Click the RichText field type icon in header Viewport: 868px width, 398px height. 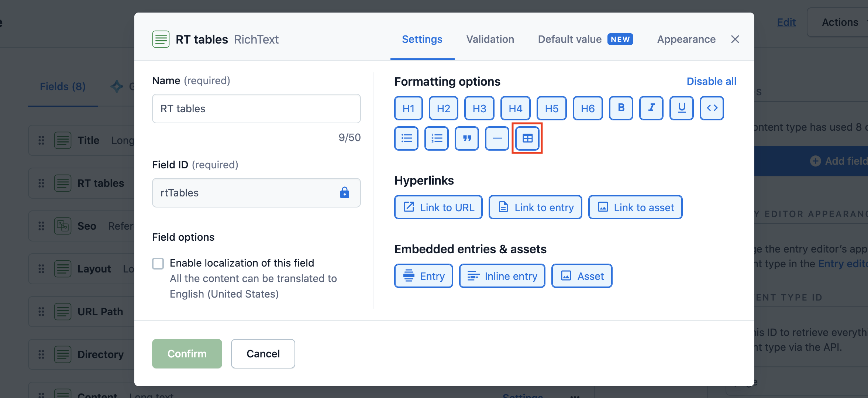(161, 39)
